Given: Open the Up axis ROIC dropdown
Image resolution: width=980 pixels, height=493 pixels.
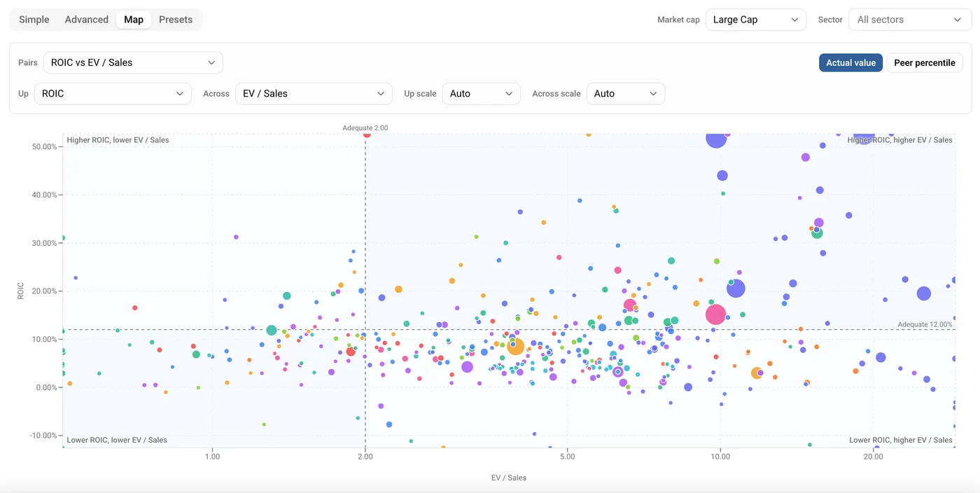Looking at the screenshot, I should (x=113, y=93).
